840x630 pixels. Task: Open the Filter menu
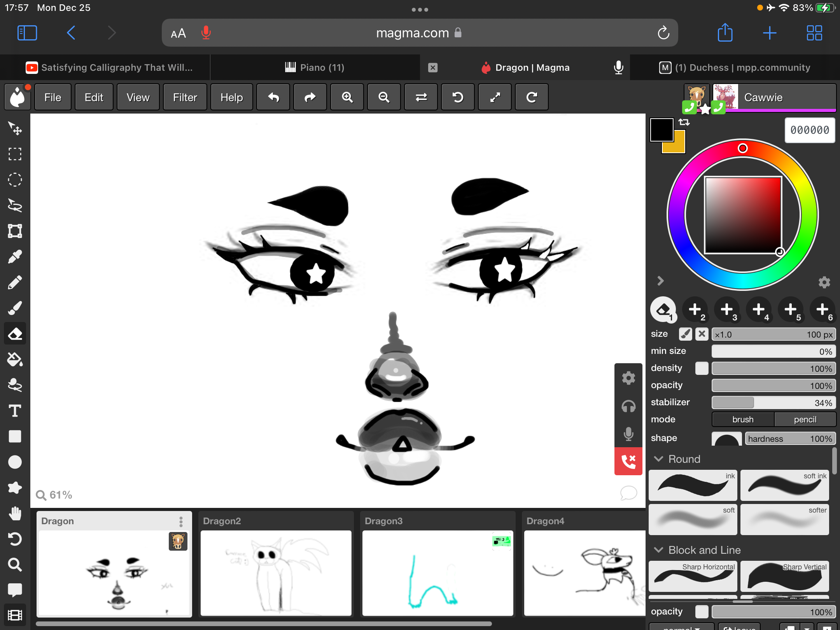[x=185, y=97]
